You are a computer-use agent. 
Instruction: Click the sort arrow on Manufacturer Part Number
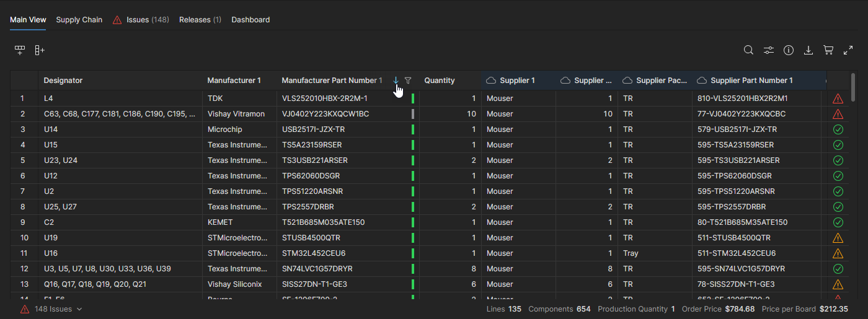396,81
